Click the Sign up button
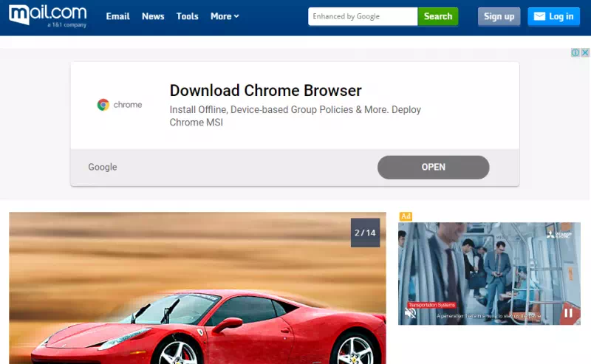The image size is (591, 364). pos(499,16)
